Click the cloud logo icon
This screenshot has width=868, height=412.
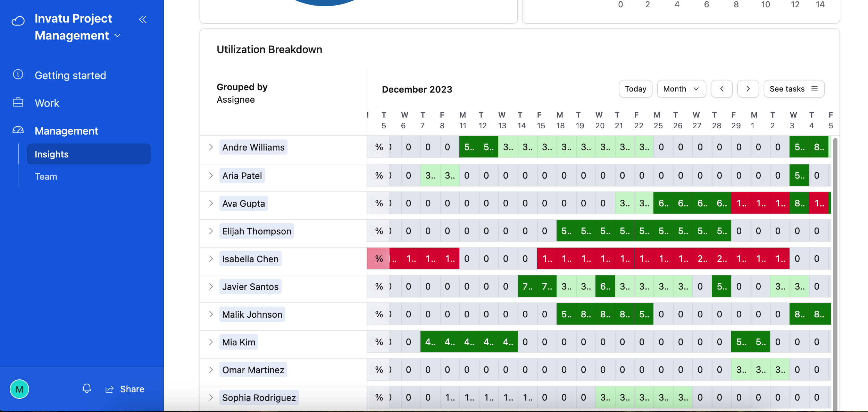[18, 21]
